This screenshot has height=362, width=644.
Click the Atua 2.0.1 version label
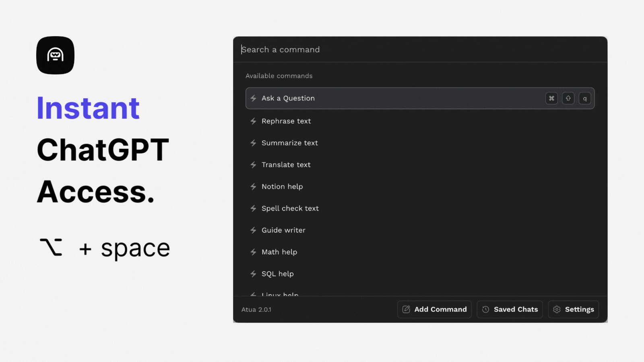(x=256, y=309)
